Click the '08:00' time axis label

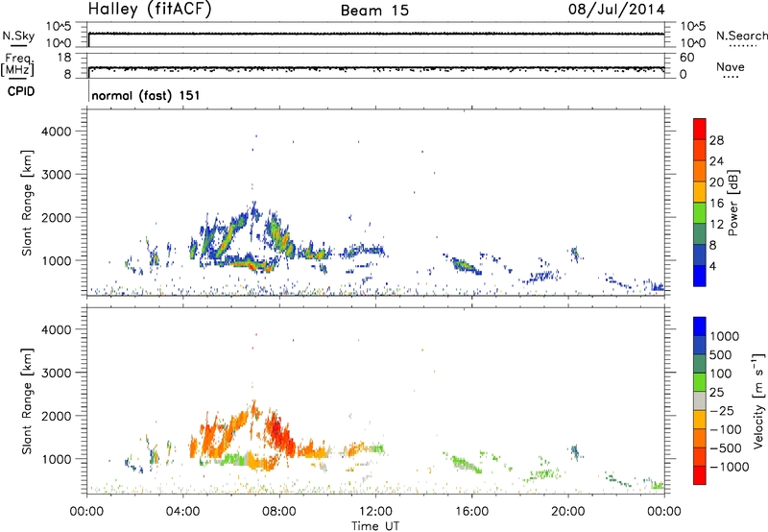pyautogui.click(x=279, y=512)
